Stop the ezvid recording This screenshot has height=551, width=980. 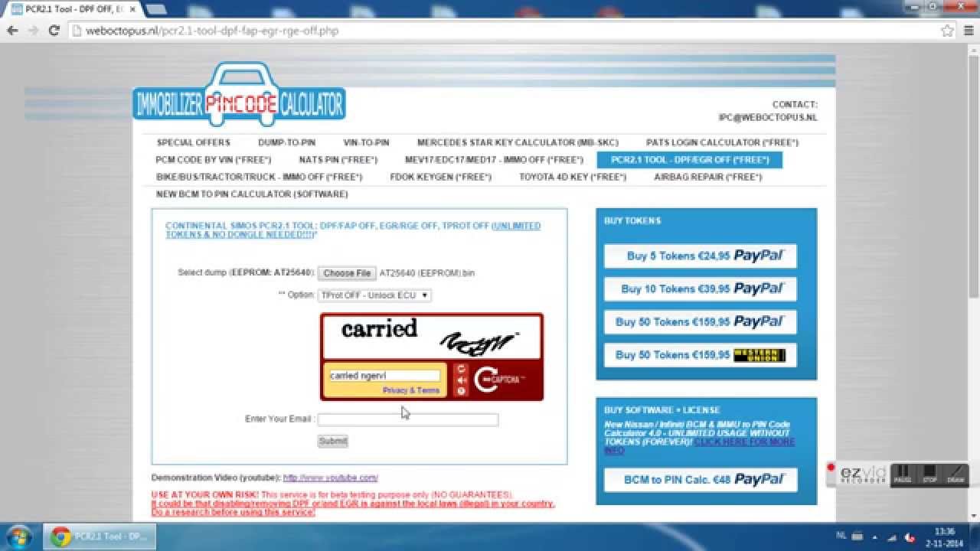tap(929, 474)
